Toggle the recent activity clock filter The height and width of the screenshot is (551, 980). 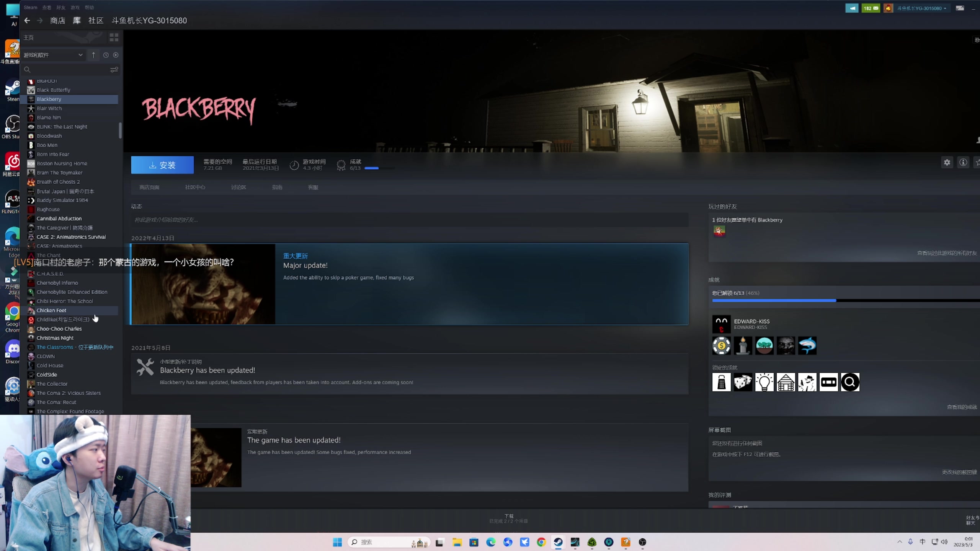coord(106,55)
